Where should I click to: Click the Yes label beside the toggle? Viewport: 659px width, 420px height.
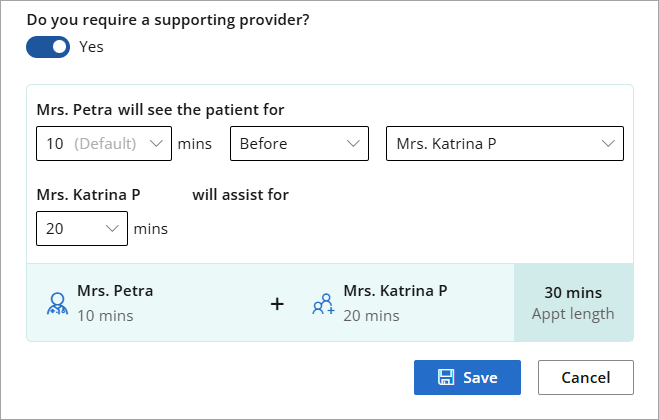pos(91,47)
